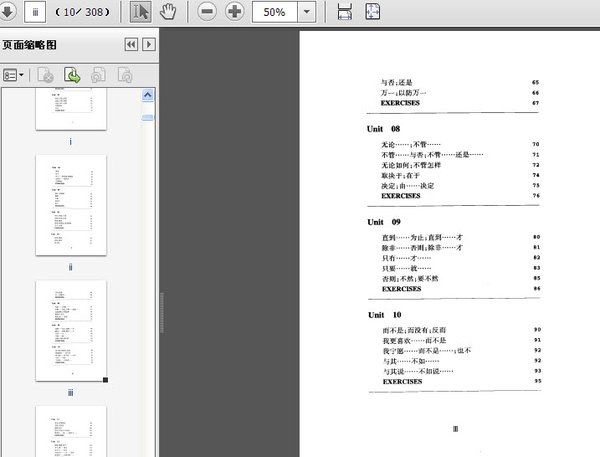This screenshot has height=457, width=600.
Task: Expand the thumbnails panel with right arrow
Action: pos(148,45)
